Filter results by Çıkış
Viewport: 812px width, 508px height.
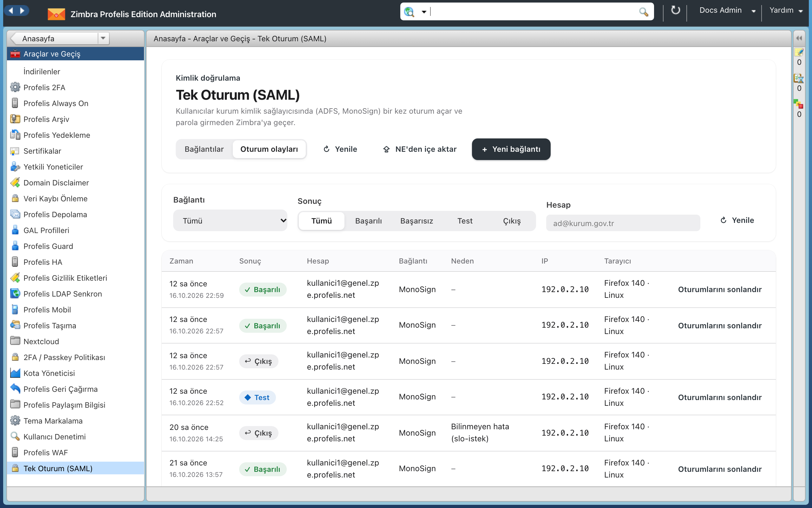512,221
